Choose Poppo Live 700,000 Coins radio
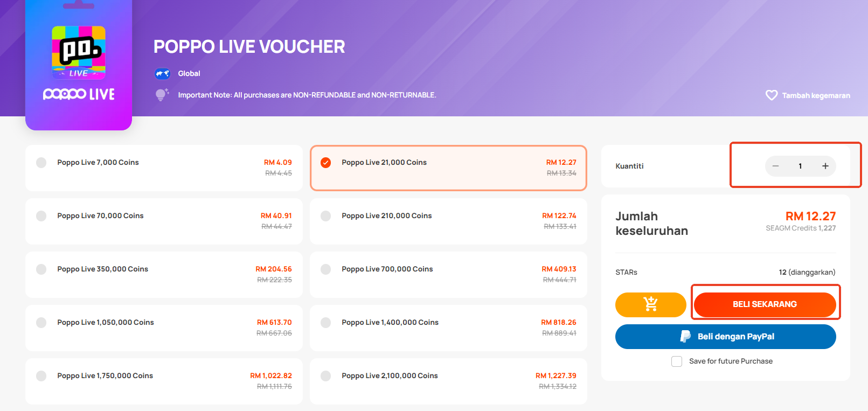 click(x=325, y=269)
